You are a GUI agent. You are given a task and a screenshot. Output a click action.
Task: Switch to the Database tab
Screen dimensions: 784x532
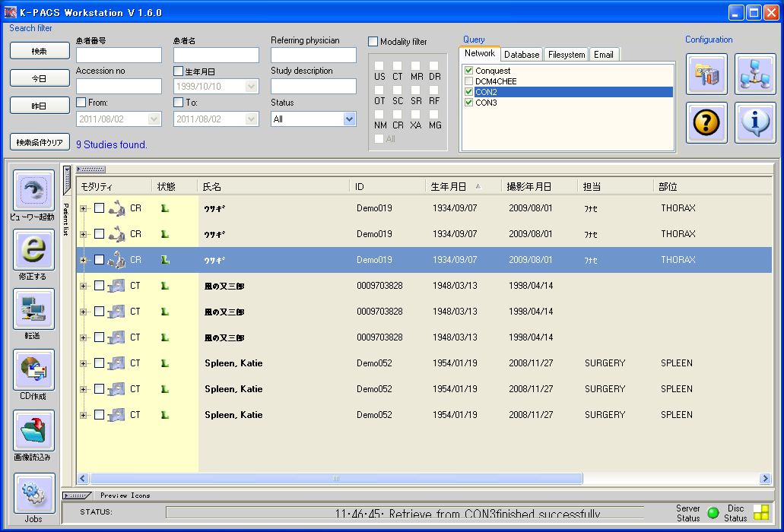(x=522, y=55)
